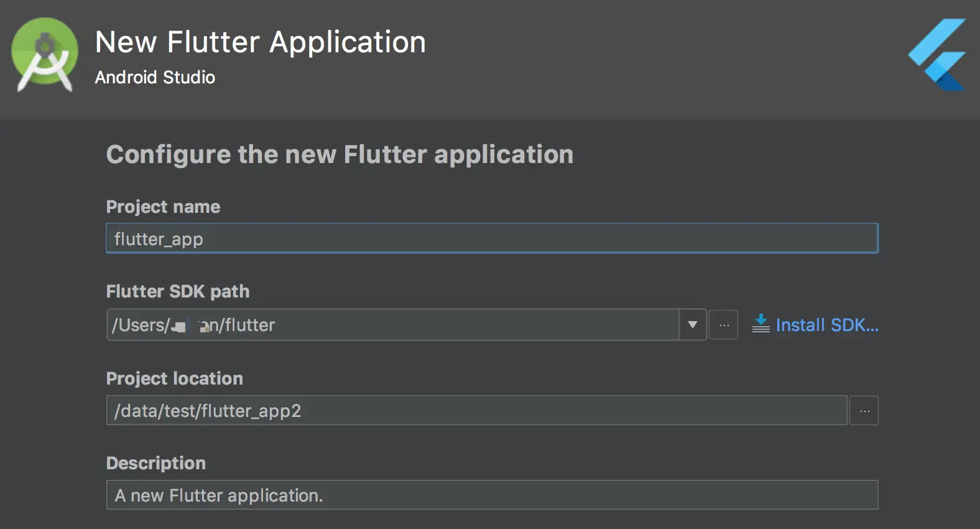Click the blue Flutter logo
The image size is (980, 529).
[x=938, y=55]
